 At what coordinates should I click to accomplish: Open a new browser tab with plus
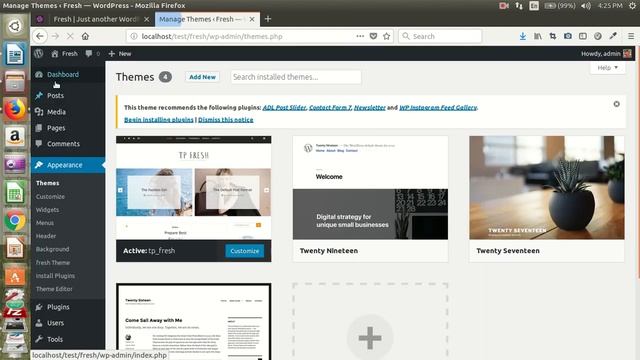[268, 19]
